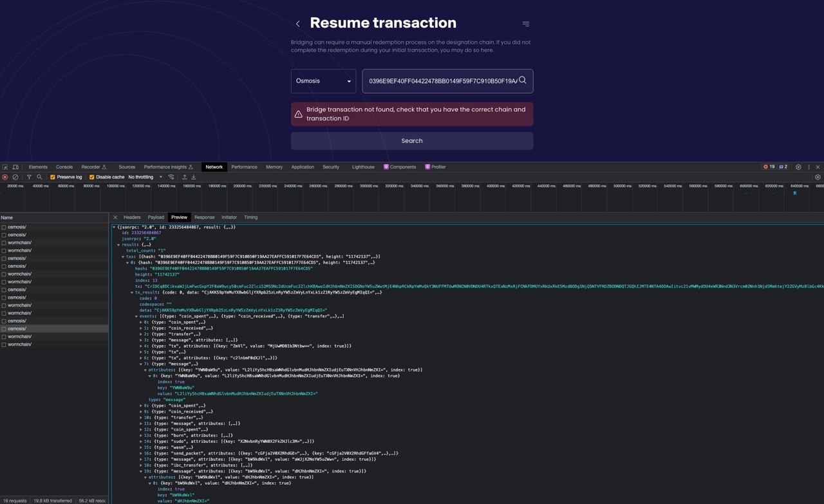This screenshot has width=824, height=504.
Task: Open the hamburger menu beside Resume transaction
Action: (x=526, y=23)
